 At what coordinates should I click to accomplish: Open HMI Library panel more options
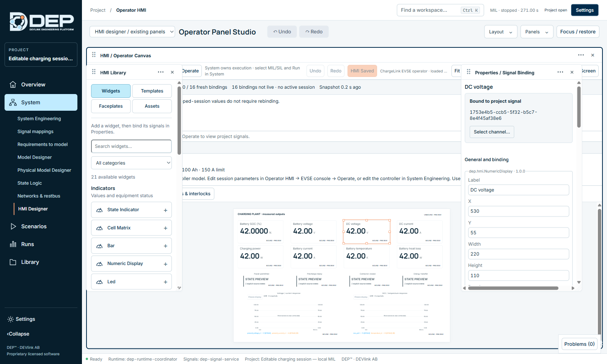click(x=161, y=72)
